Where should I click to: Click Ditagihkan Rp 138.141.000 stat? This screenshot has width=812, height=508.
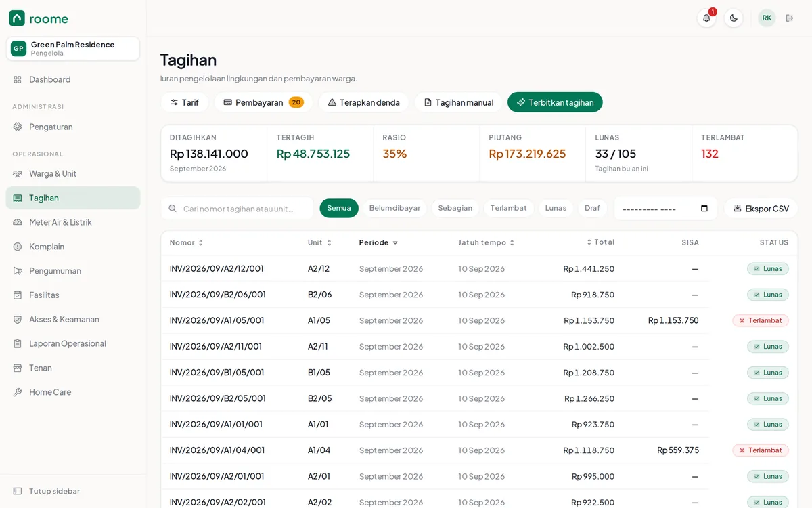(214, 153)
